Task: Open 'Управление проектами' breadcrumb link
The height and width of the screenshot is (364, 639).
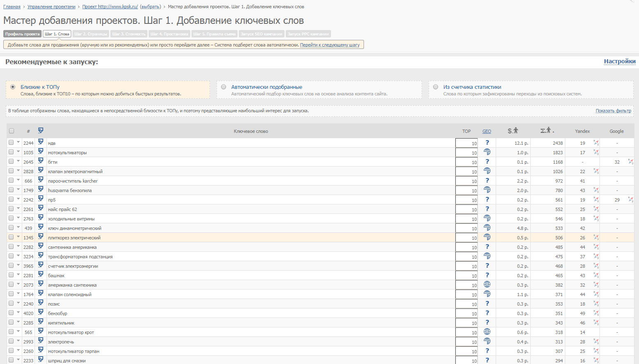Action: point(51,7)
